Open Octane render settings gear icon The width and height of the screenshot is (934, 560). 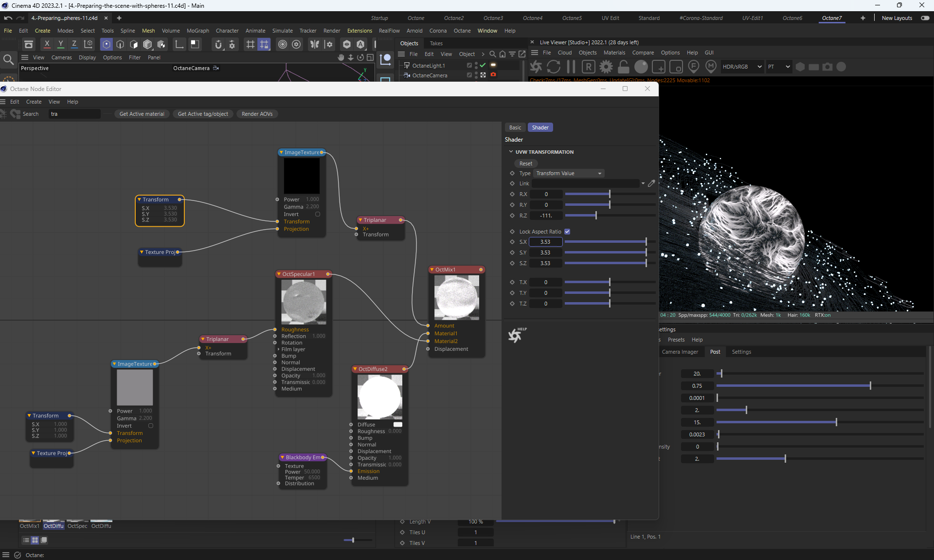(x=606, y=67)
